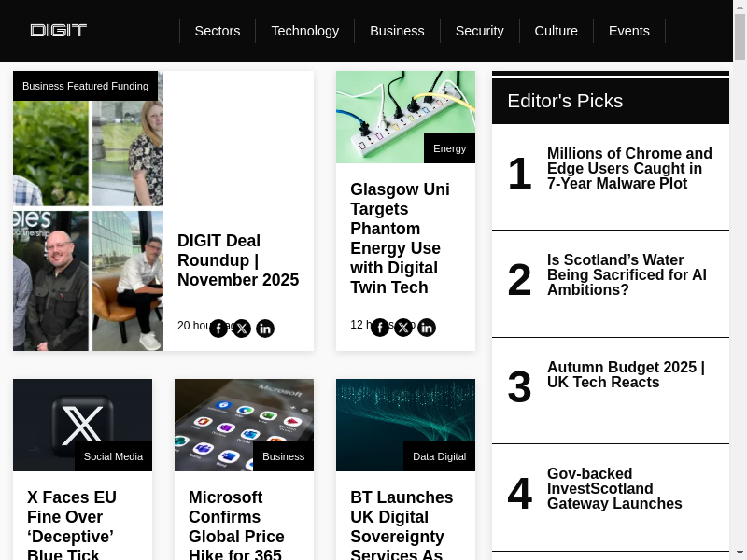
Task: Share DIGIT Deal Roundup on LinkedIn
Action: click(x=265, y=328)
